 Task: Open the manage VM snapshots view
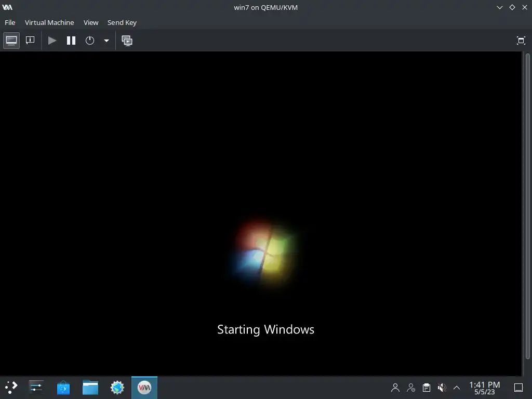pyautogui.click(x=127, y=41)
